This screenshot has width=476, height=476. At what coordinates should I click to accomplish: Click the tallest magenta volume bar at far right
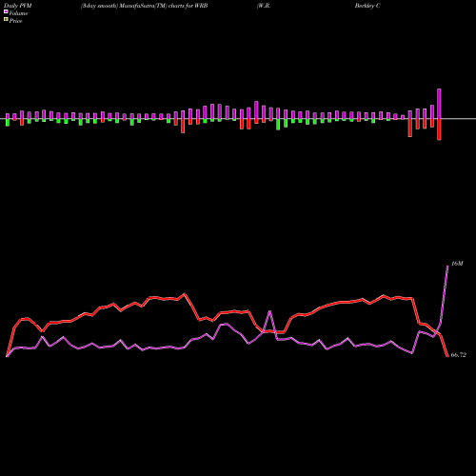click(x=439, y=104)
